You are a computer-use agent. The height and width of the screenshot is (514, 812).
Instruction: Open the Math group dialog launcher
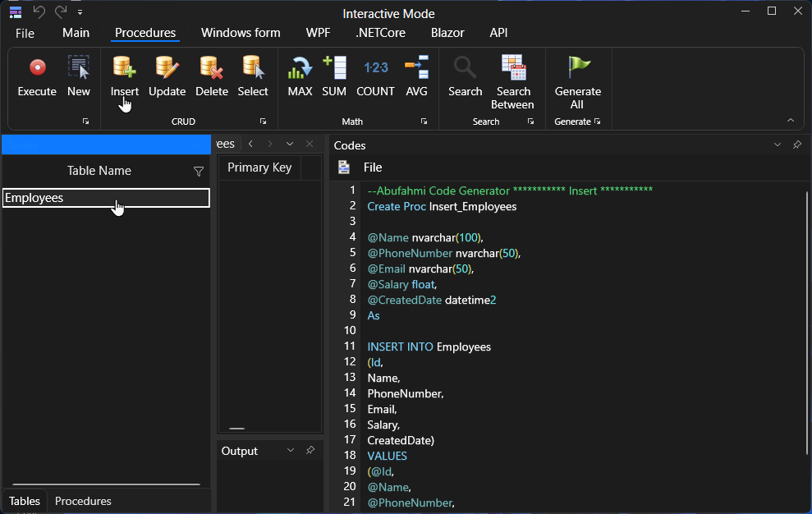[x=424, y=122]
